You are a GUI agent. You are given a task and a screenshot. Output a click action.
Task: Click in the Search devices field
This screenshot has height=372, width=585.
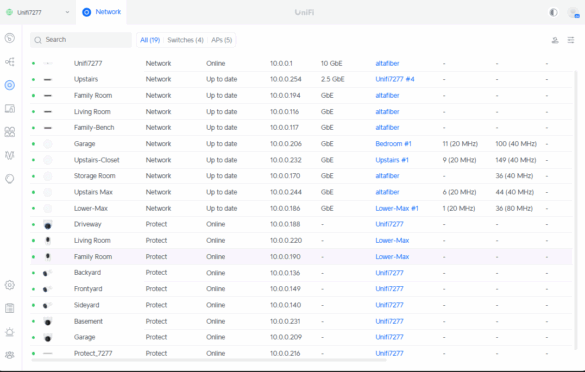[x=81, y=40]
